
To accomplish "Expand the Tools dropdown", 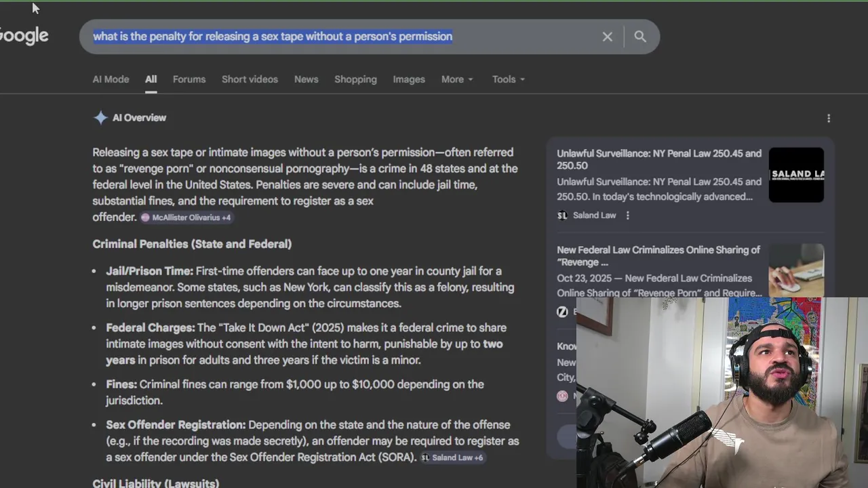I will tap(509, 79).
